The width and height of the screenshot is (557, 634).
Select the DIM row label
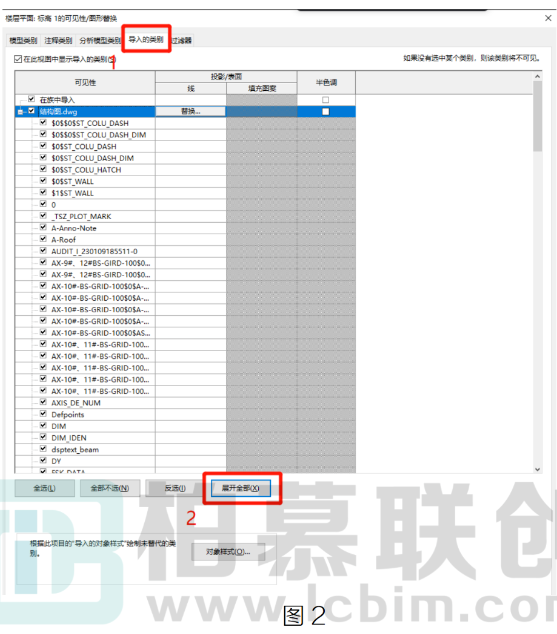tap(59, 427)
